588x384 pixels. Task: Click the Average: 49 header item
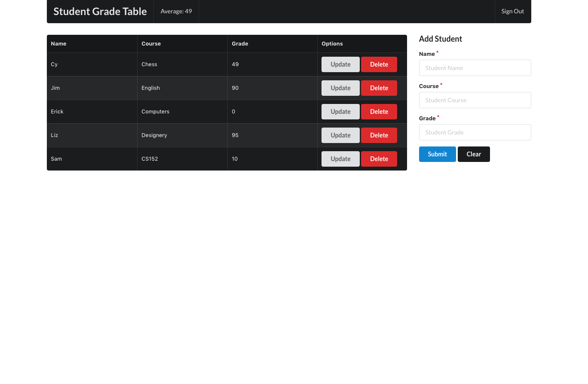click(x=176, y=12)
